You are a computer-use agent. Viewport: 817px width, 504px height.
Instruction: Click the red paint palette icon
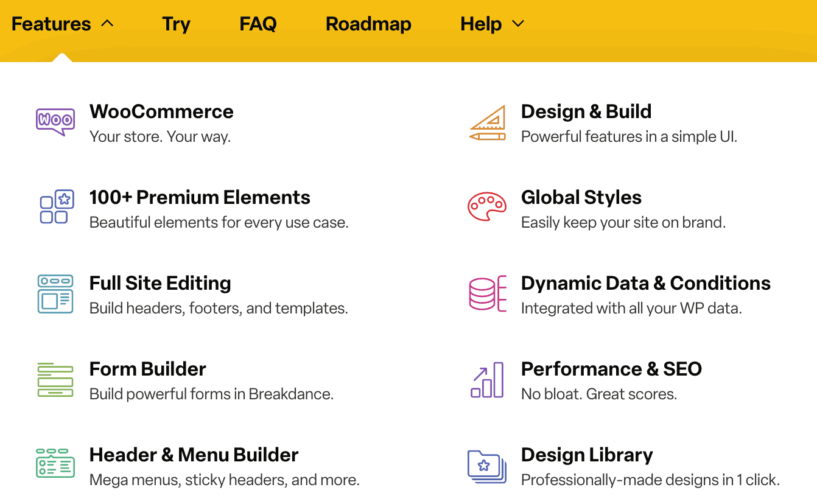coord(487,208)
